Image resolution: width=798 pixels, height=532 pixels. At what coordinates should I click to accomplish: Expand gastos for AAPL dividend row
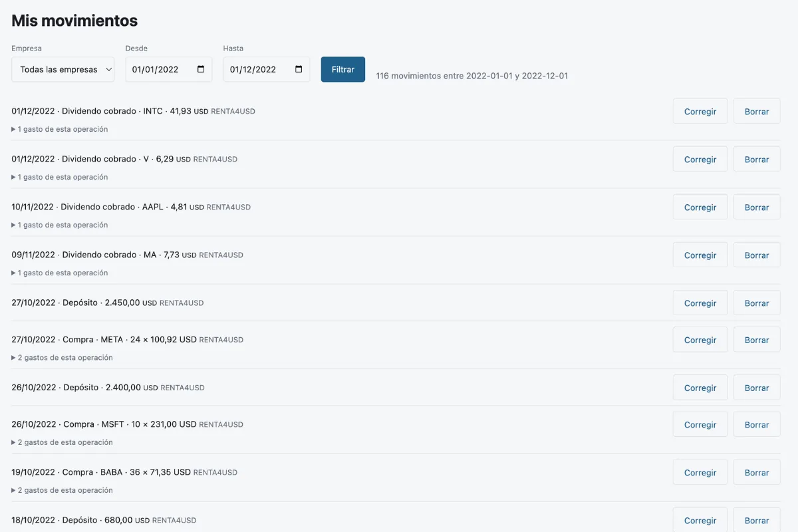(x=60, y=225)
